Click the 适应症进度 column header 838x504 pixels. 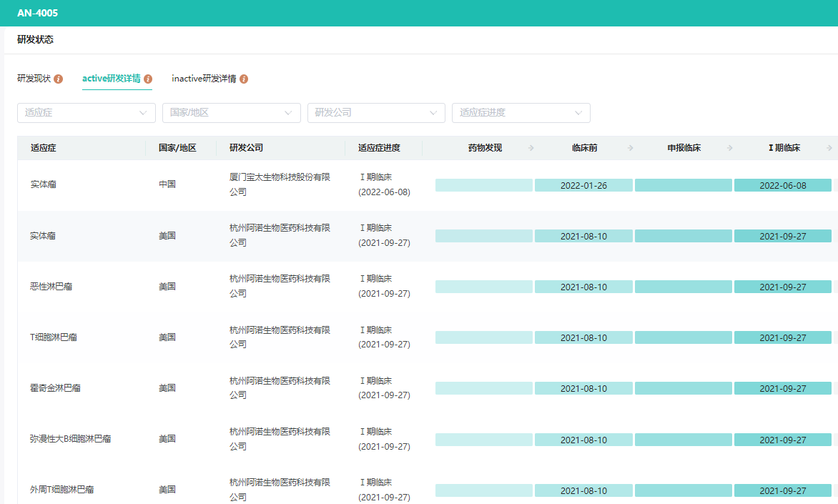pos(379,148)
